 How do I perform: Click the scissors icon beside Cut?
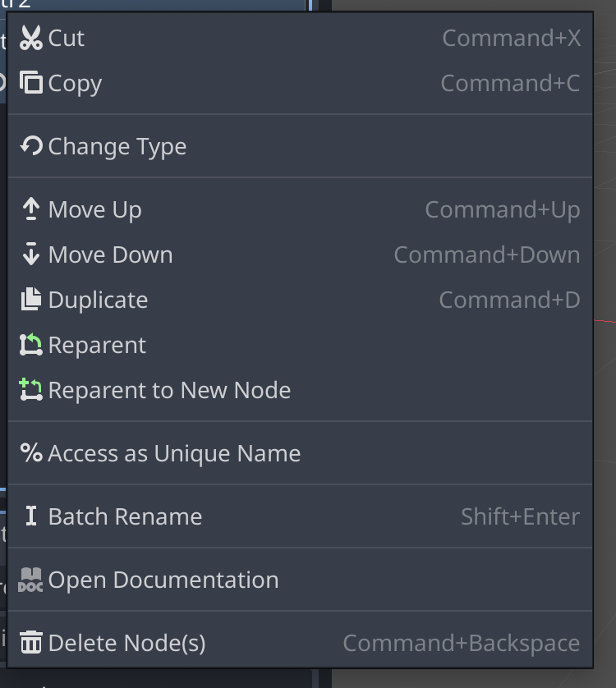[30, 38]
